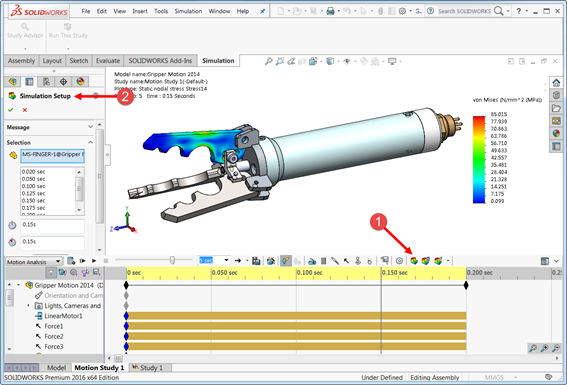Click the Filter Selected icon
Screen dimensions: 567x385
[x=85, y=272]
